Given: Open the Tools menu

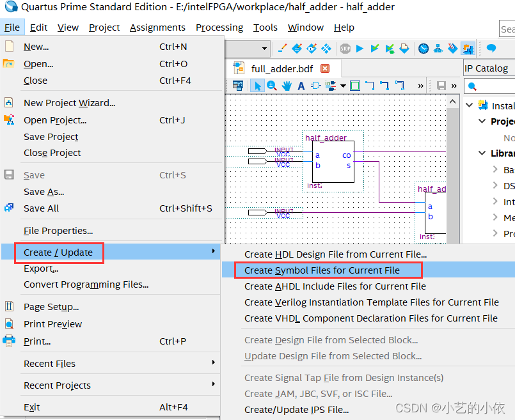Looking at the screenshot, I should 265,27.
